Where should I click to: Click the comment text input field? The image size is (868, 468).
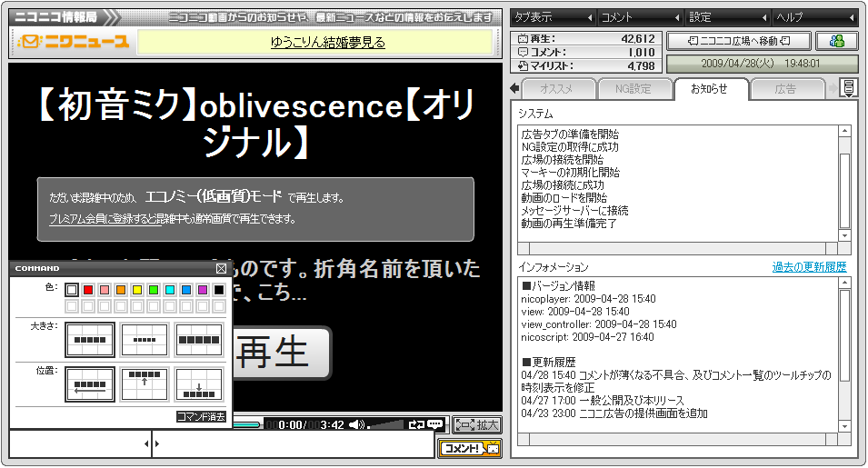(294, 443)
